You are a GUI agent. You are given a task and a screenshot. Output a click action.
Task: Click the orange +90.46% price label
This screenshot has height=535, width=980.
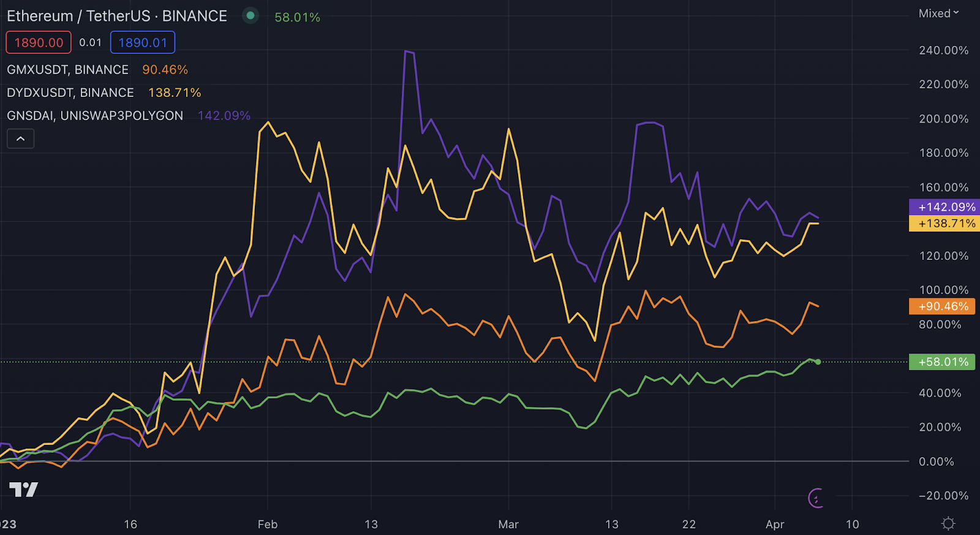pyautogui.click(x=942, y=306)
